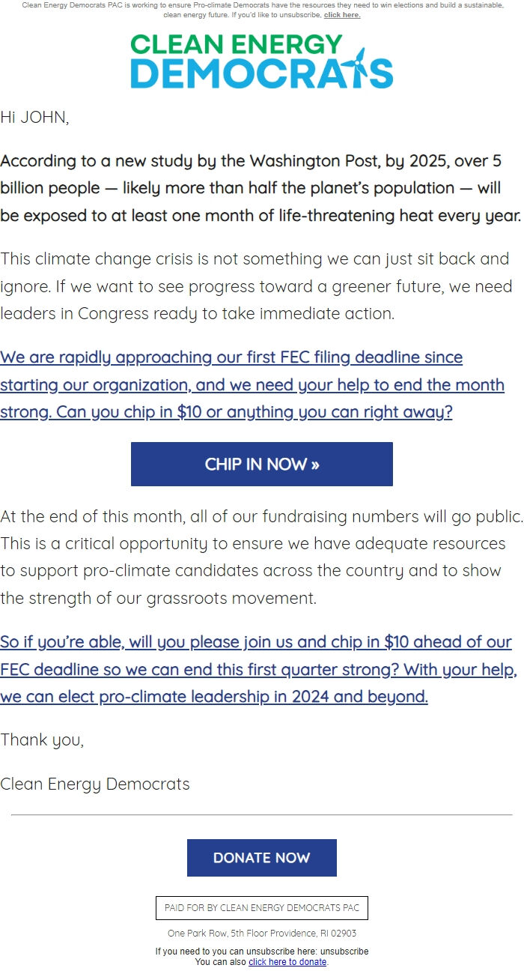Click the address line One Park Row Providence
Viewport: 524px width, 980px height.
click(261, 933)
